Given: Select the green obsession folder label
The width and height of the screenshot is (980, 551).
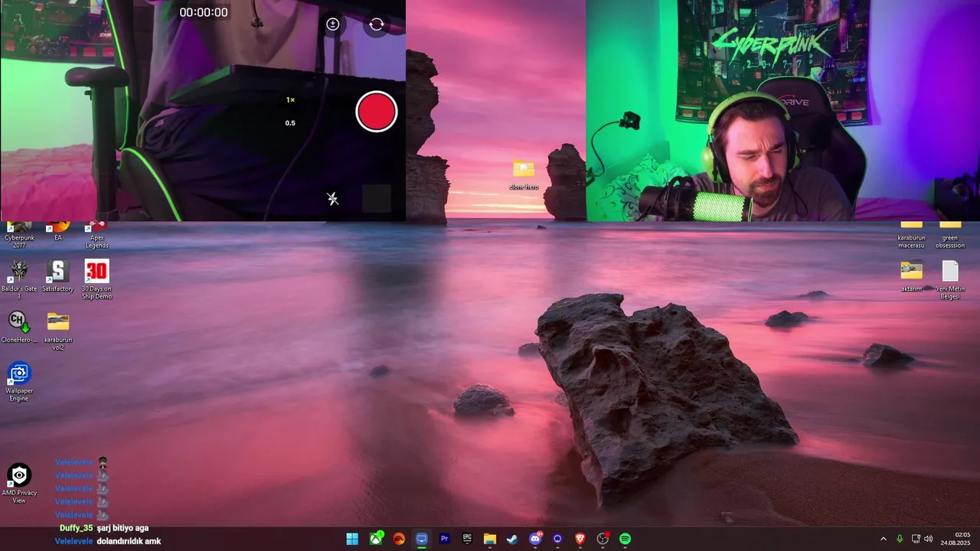Looking at the screenshot, I should [950, 242].
